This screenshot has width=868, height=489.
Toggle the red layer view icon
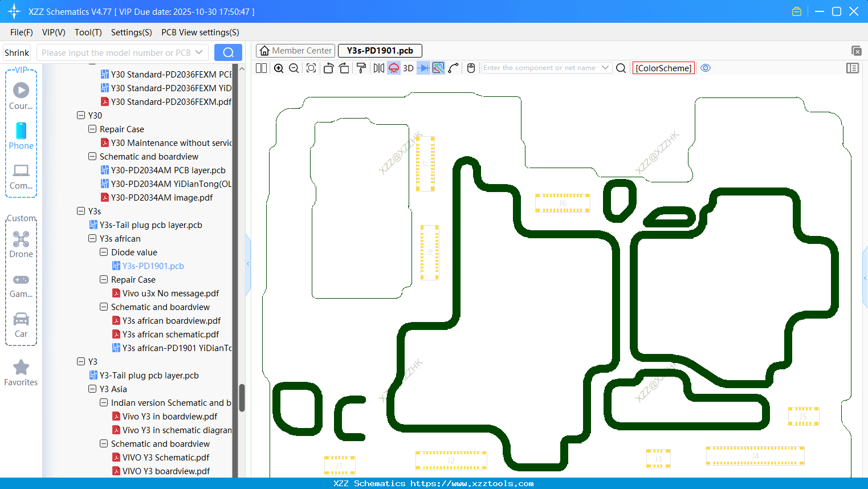(x=394, y=68)
